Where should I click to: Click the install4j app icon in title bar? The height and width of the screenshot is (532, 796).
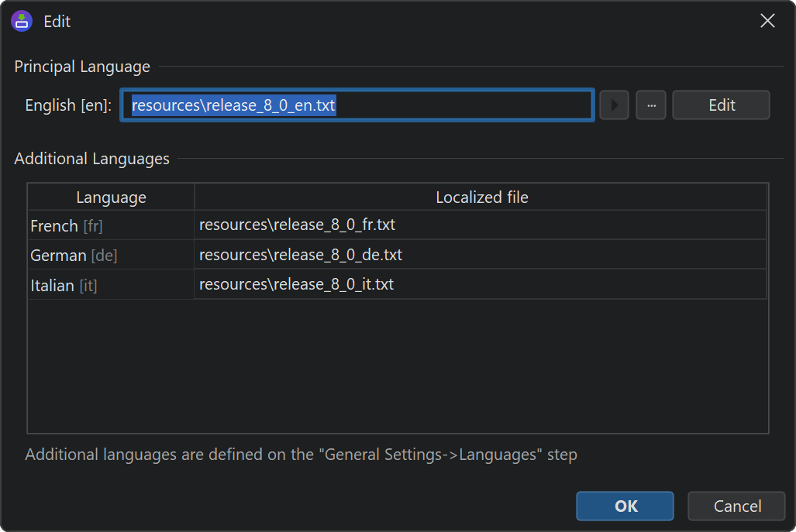(x=22, y=21)
